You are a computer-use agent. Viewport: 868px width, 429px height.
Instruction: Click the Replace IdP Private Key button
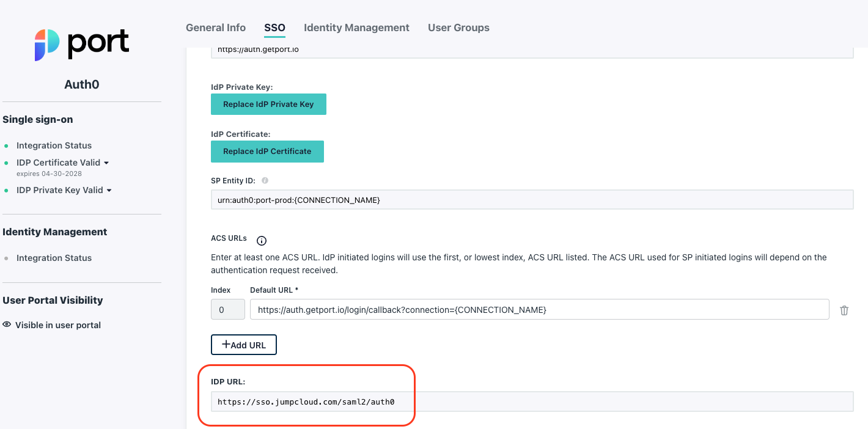click(x=268, y=104)
